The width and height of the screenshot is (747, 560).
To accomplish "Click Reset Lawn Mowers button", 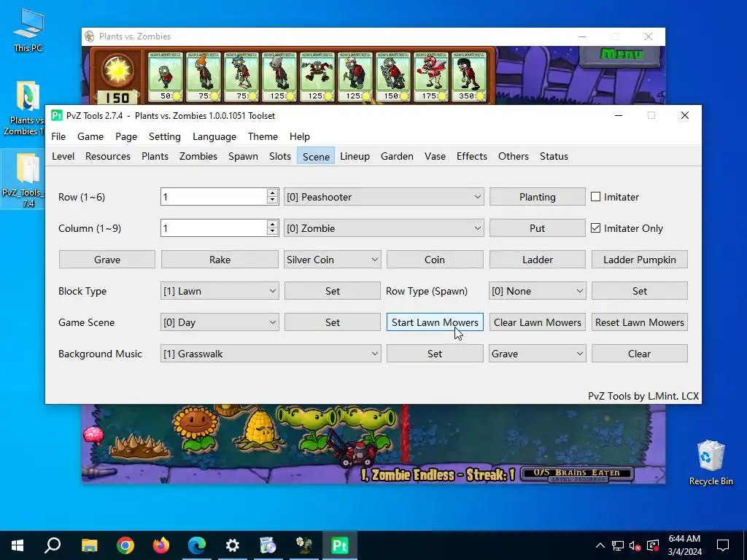I will [x=639, y=322].
